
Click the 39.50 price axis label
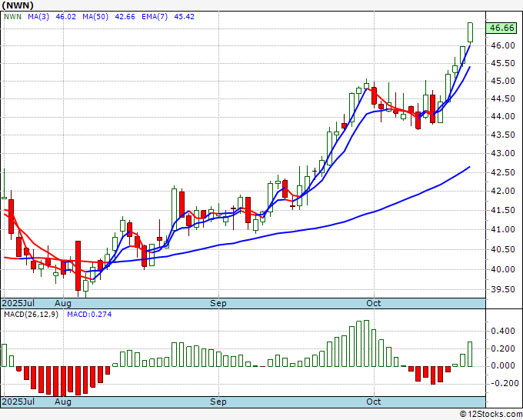pos(503,289)
